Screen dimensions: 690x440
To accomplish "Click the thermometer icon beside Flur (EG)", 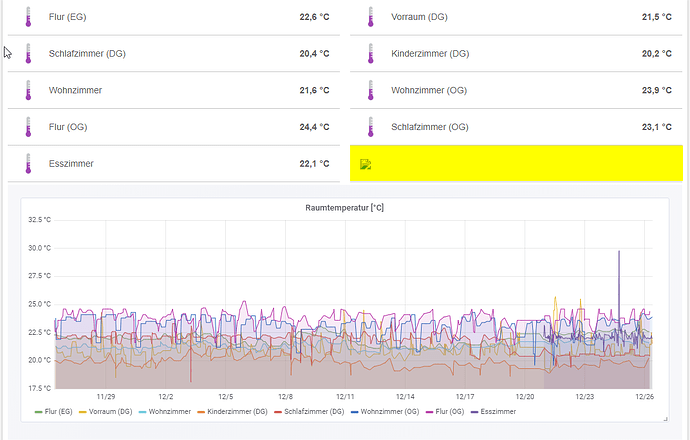I will click(x=27, y=17).
